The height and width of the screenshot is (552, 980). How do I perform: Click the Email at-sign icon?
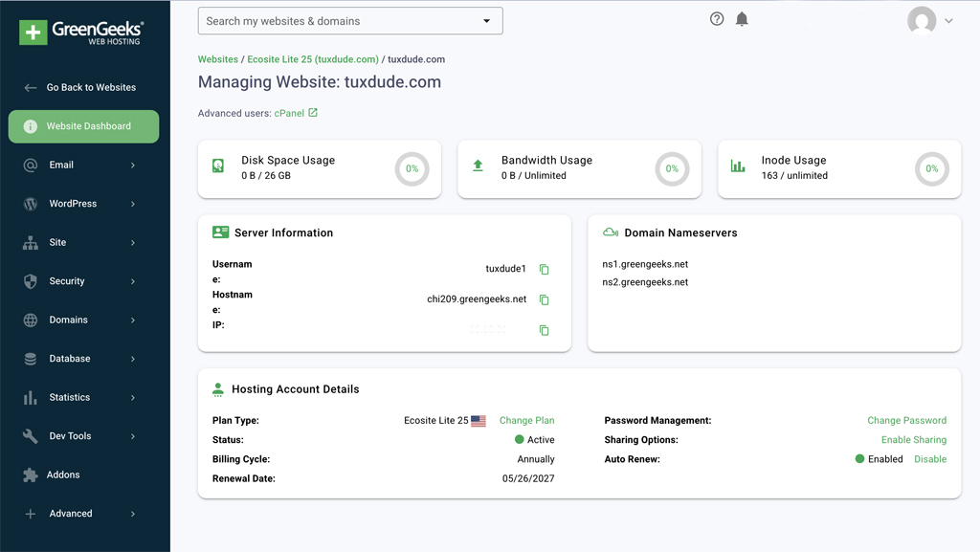(x=30, y=165)
